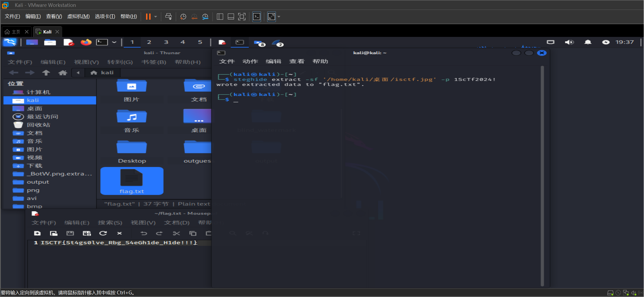The height and width of the screenshot is (297, 644).
Task: Click the Kali dragon applications menu icon
Action: click(x=10, y=42)
